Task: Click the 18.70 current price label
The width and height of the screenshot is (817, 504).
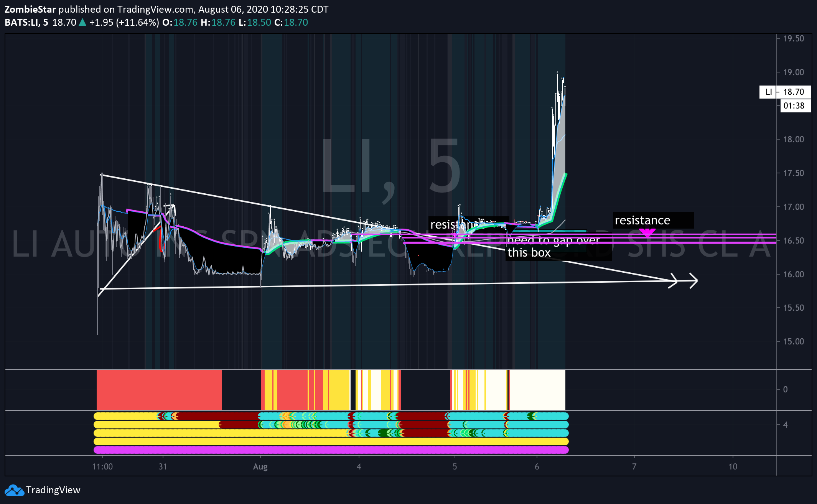Action: pyautogui.click(x=794, y=92)
